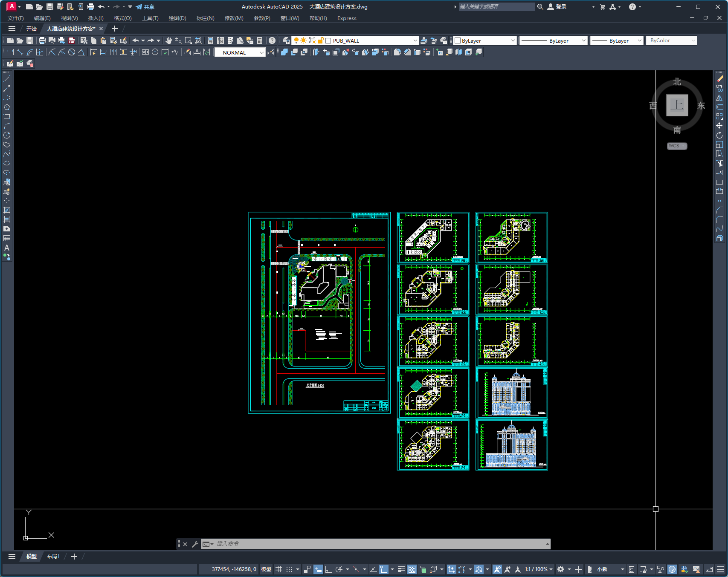Viewport: 728px width, 577px height.
Task: Switch to the 开始 tab
Action: pos(32,29)
